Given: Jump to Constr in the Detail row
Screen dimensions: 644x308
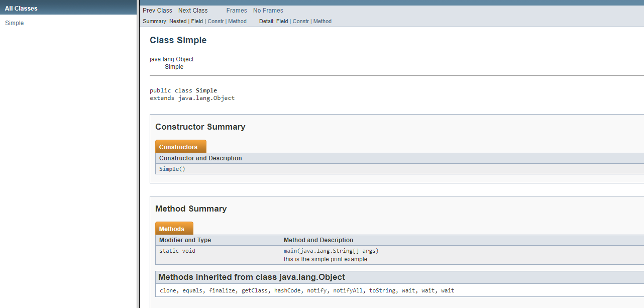Looking at the screenshot, I should 300,22.
